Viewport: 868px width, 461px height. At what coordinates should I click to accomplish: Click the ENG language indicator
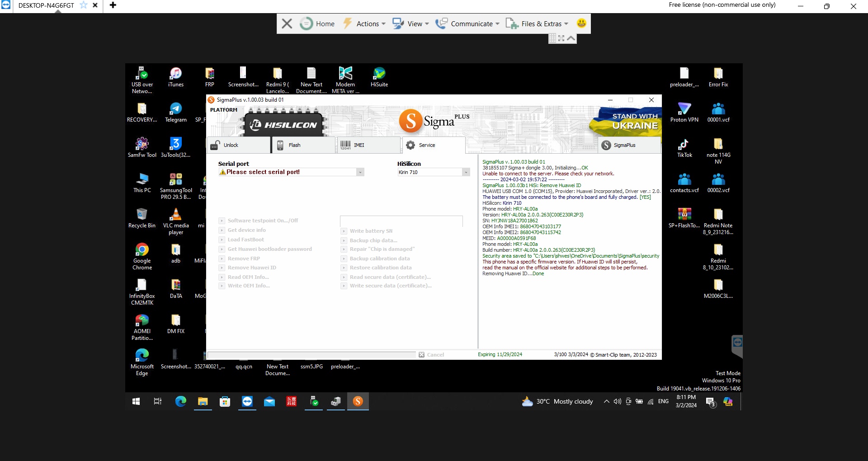(x=663, y=401)
